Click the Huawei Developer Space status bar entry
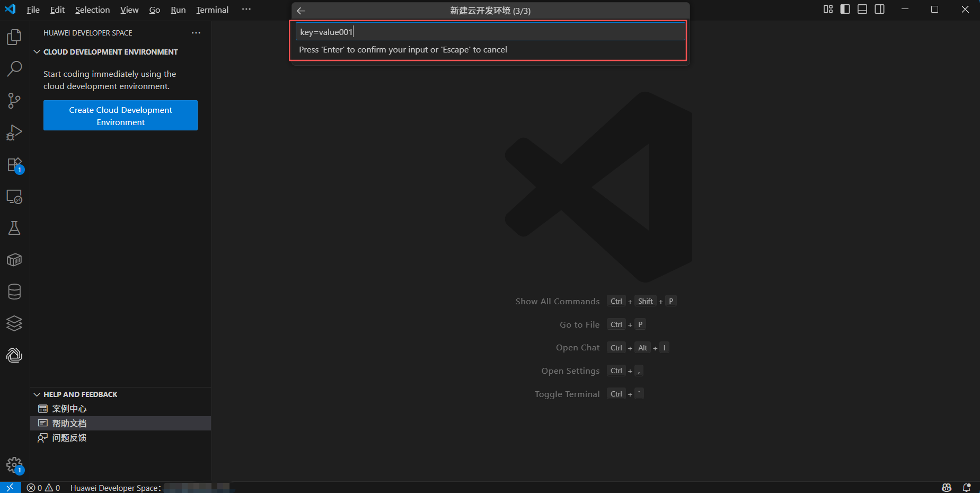Image resolution: width=980 pixels, height=493 pixels. click(x=150, y=488)
